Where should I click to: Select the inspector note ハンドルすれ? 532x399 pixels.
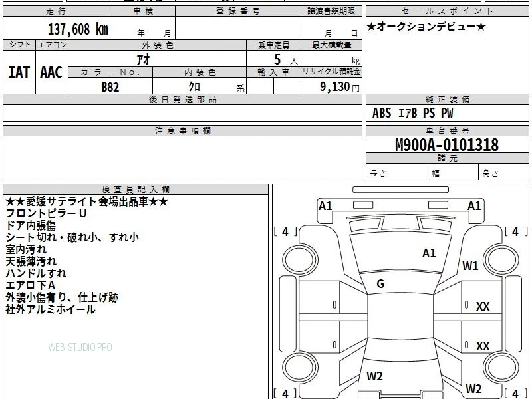pos(36,273)
